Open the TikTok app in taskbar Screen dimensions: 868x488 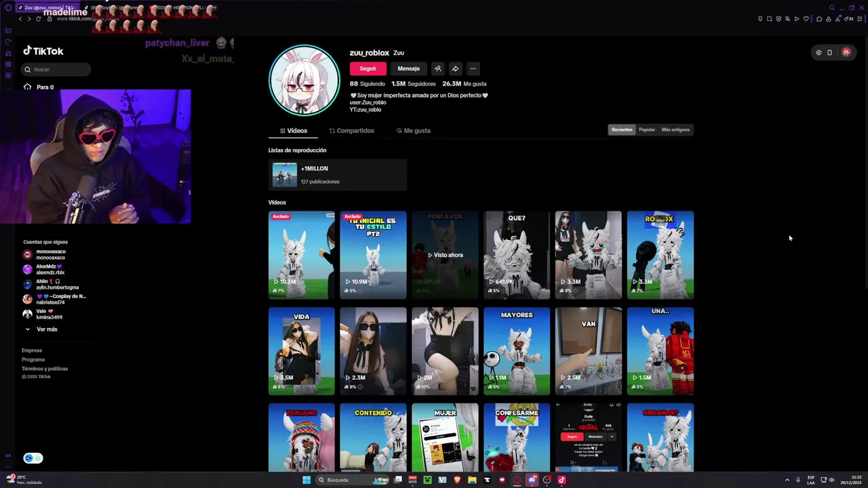pyautogui.click(x=561, y=480)
